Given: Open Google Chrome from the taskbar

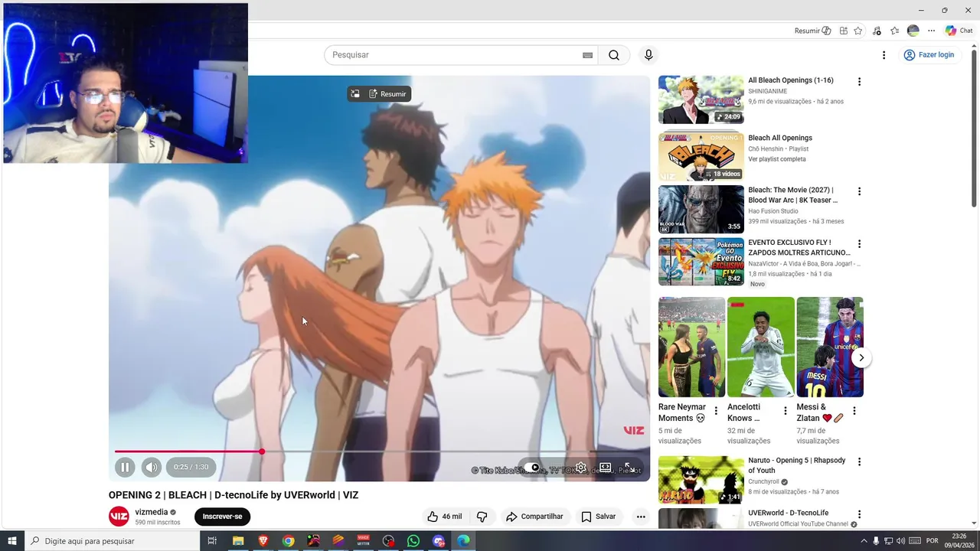Looking at the screenshot, I should (x=288, y=541).
